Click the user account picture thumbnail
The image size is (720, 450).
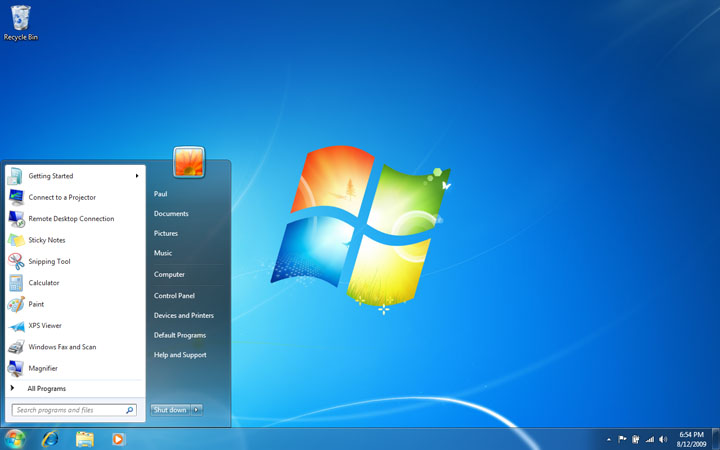pyautogui.click(x=189, y=161)
